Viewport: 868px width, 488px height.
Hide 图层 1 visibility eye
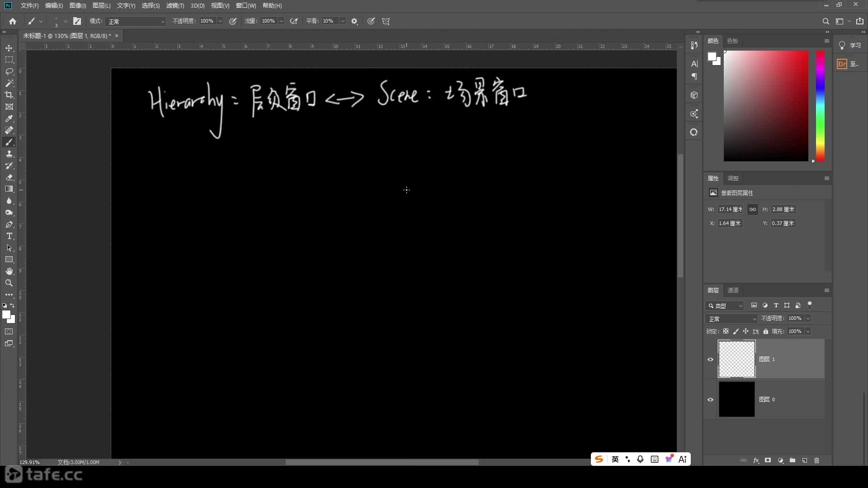[710, 360]
